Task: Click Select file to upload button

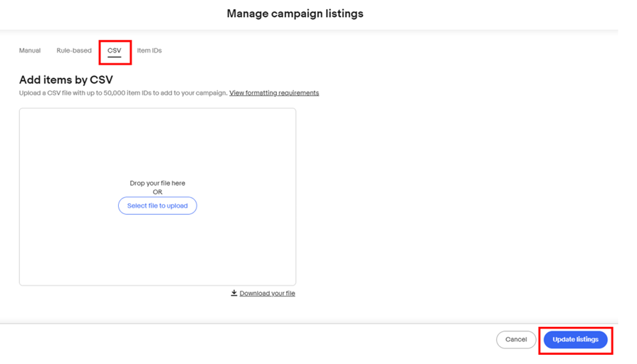Action: (x=157, y=205)
